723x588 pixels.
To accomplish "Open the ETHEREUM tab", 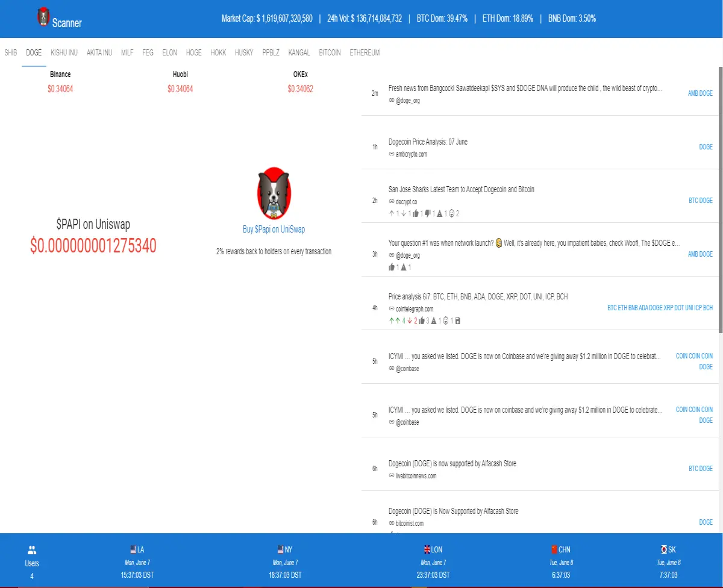I will click(x=365, y=52).
